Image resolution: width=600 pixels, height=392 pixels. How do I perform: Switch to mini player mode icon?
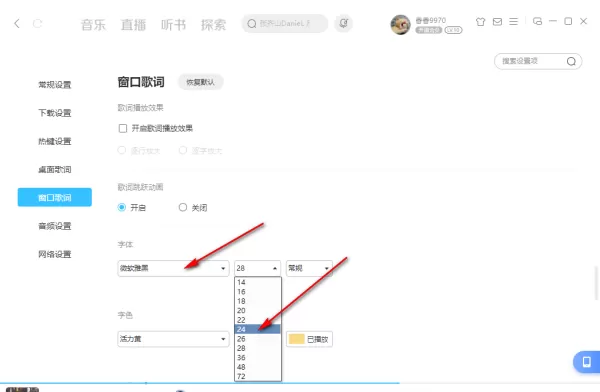click(x=537, y=21)
